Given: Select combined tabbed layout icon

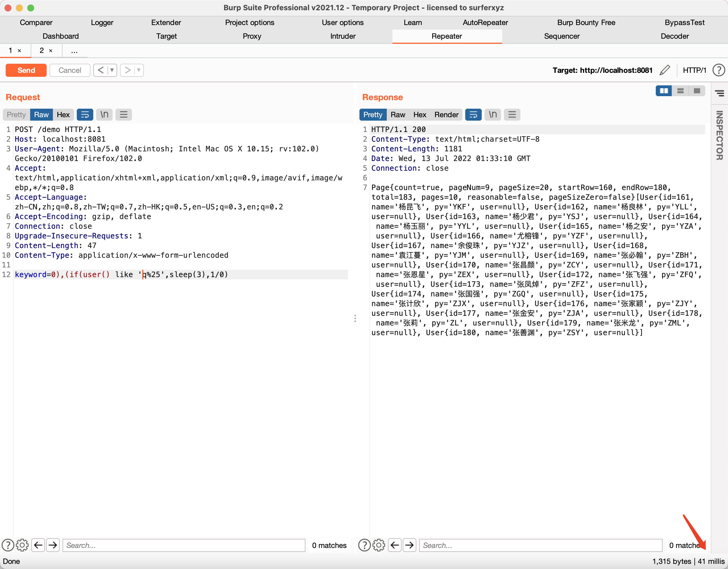Looking at the screenshot, I should [697, 91].
